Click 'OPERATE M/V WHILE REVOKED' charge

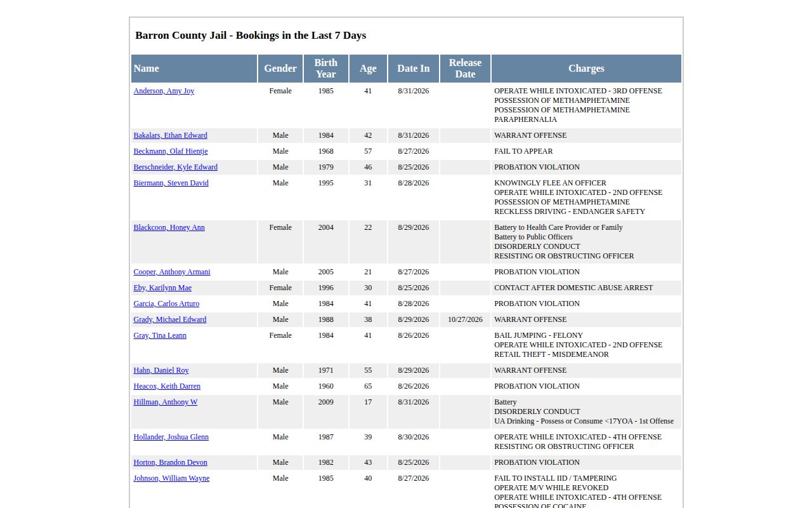point(551,488)
